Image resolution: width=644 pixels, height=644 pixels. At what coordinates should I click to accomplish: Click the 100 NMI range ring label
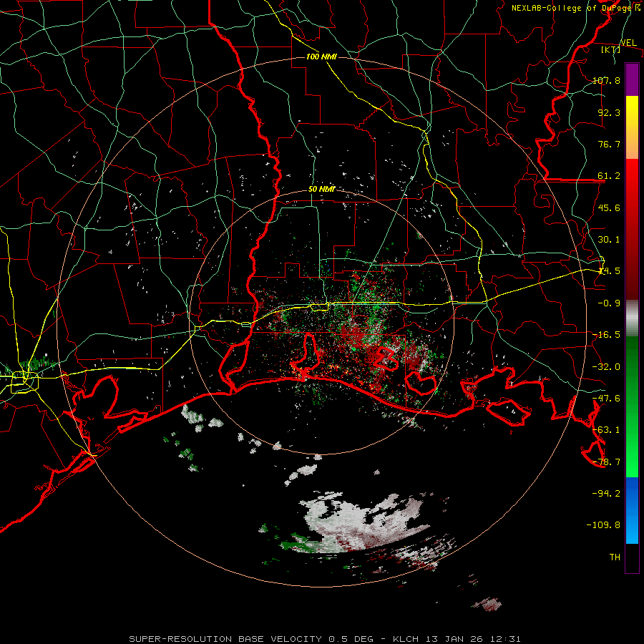tap(321, 57)
